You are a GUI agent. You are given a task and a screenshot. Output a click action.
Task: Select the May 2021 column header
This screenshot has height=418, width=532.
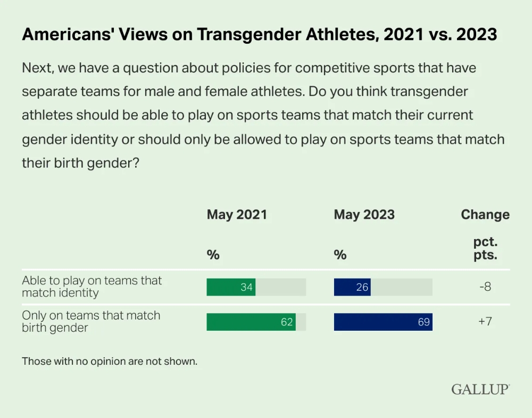[x=237, y=215]
